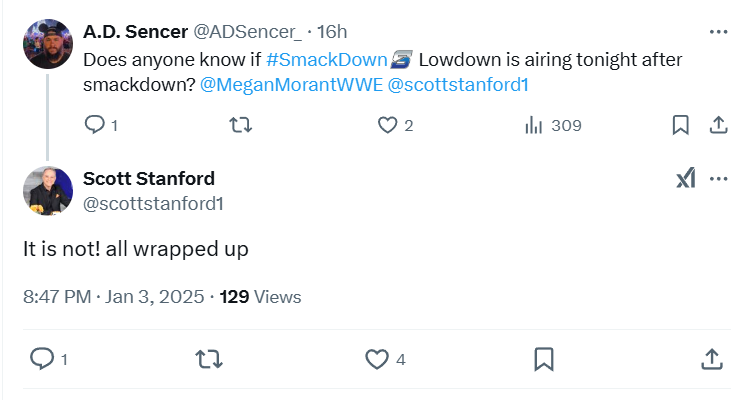Reply to Scott Stanford's tweet
This screenshot has width=751, height=400.
point(42,358)
